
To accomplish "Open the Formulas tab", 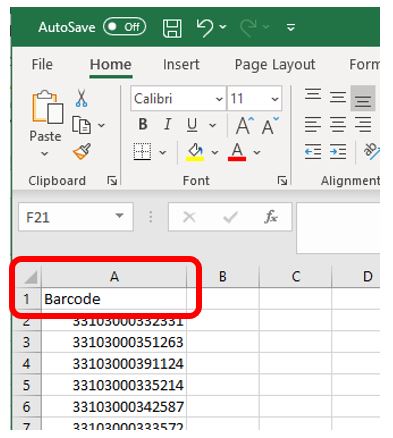I will [364, 64].
